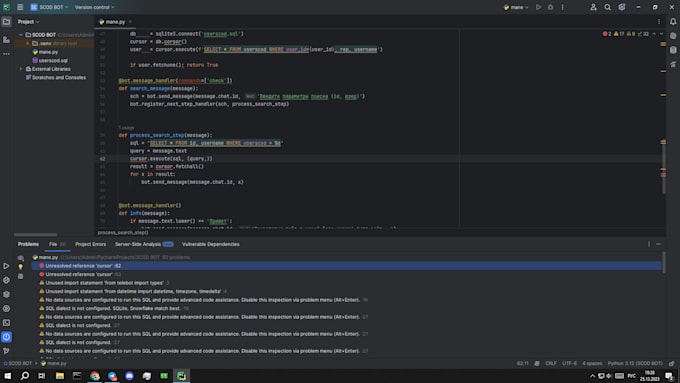Open the Services tool window
Image resolution: width=680 pixels, height=383 pixels.
[x=6, y=308]
